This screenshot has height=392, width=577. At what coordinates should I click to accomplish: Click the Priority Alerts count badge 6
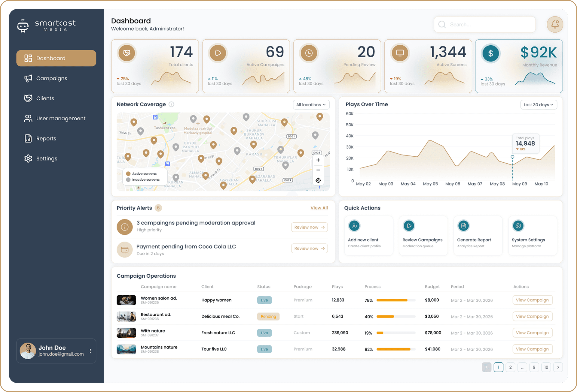click(158, 208)
